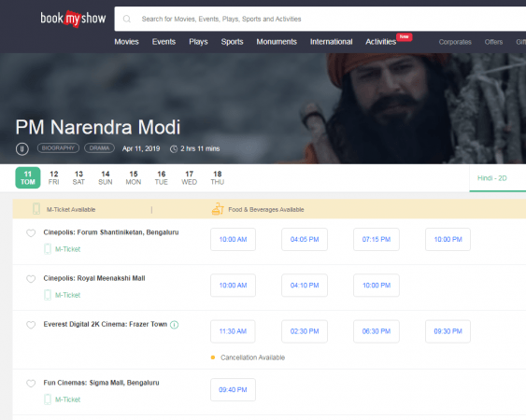This screenshot has width=526, height=420.
Task: Book the 07:15 PM showtime
Action: tap(377, 239)
